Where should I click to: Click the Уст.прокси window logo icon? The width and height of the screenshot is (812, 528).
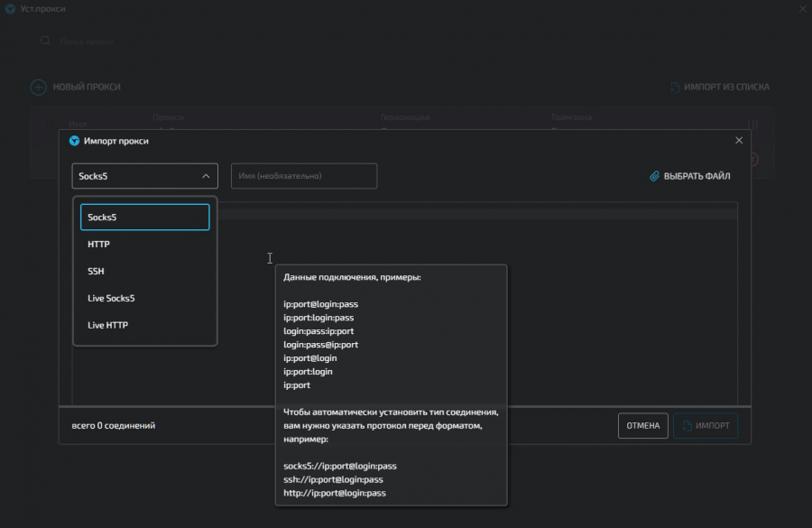click(10, 9)
